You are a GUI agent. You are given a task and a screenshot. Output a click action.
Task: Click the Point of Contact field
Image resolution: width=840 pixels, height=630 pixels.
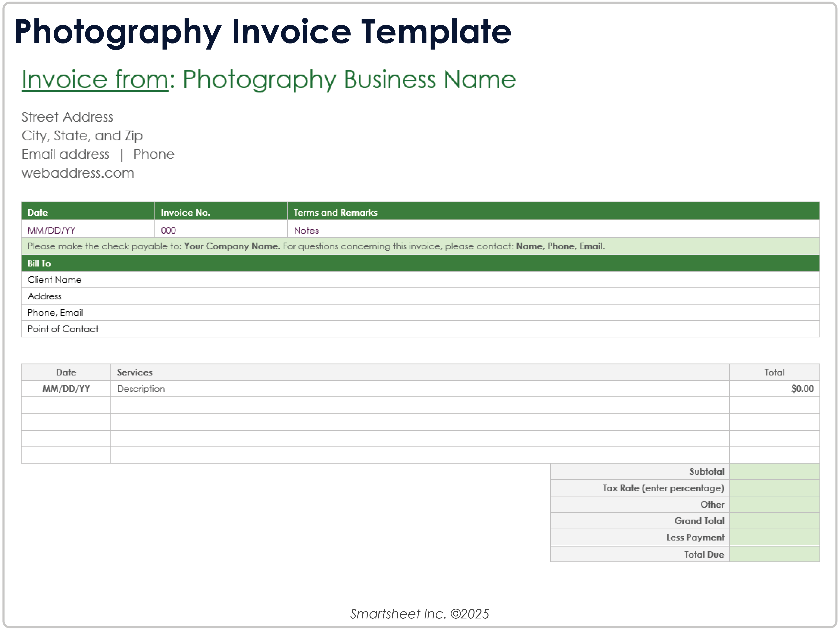(152, 329)
